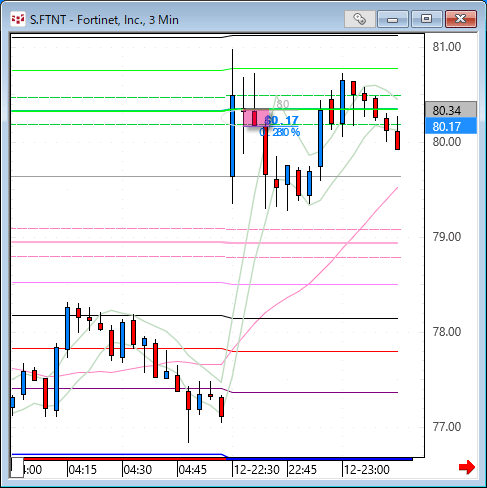Close the Fortinet chart window

click(461, 19)
